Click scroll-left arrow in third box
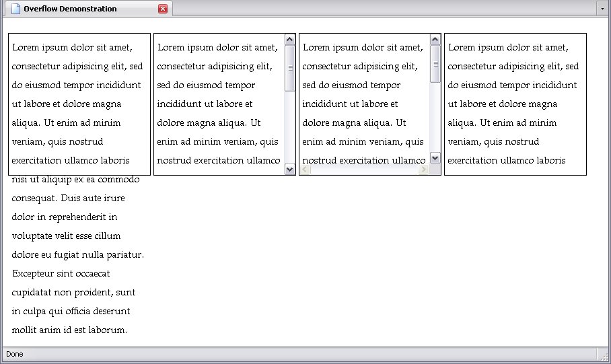The width and height of the screenshot is (611, 364). (305, 169)
